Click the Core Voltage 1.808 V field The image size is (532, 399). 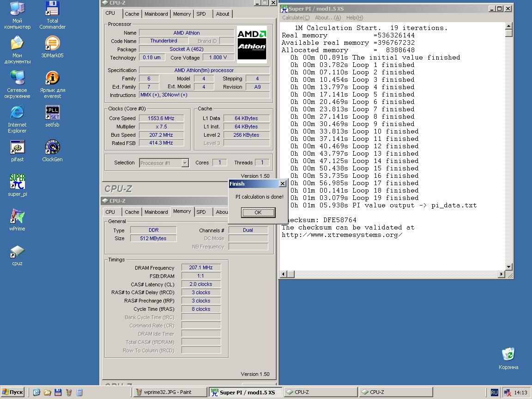pyautogui.click(x=218, y=57)
